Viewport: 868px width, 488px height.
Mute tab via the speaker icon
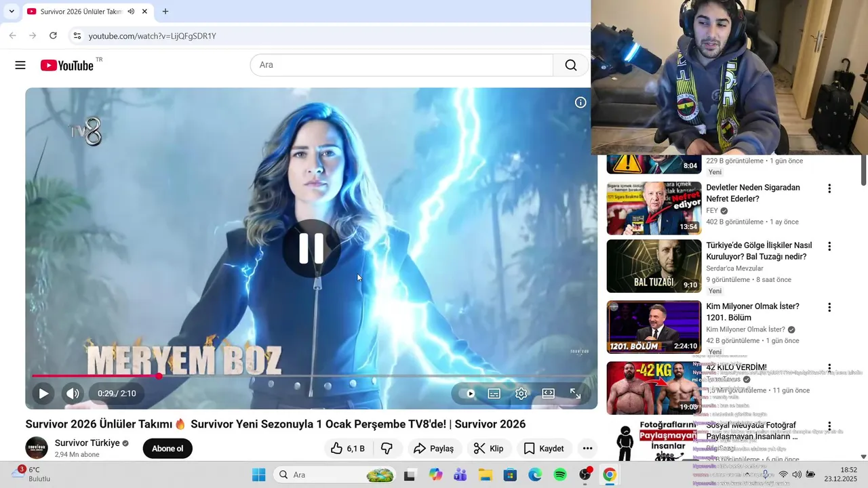pyautogui.click(x=131, y=12)
